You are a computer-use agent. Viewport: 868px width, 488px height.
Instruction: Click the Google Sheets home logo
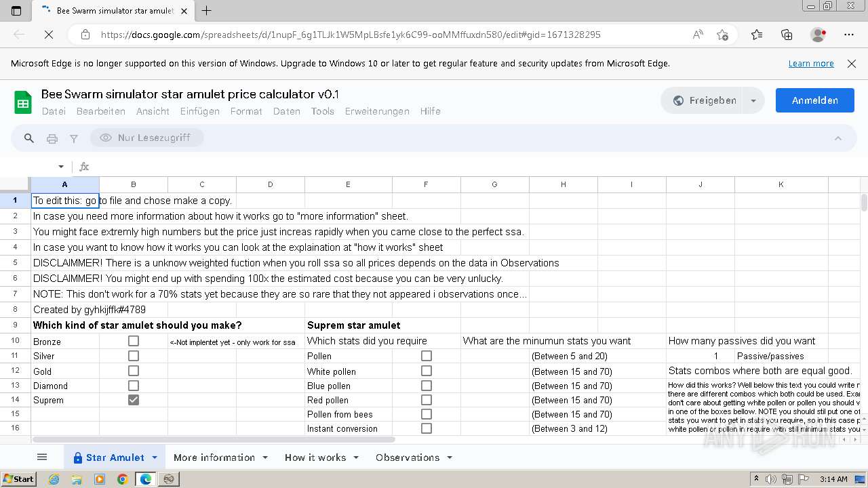coord(23,102)
